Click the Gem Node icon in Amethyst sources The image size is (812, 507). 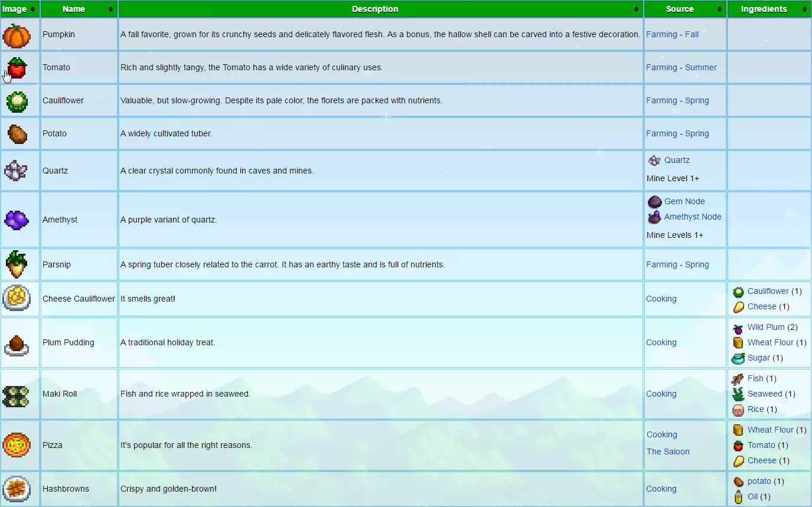click(x=654, y=202)
